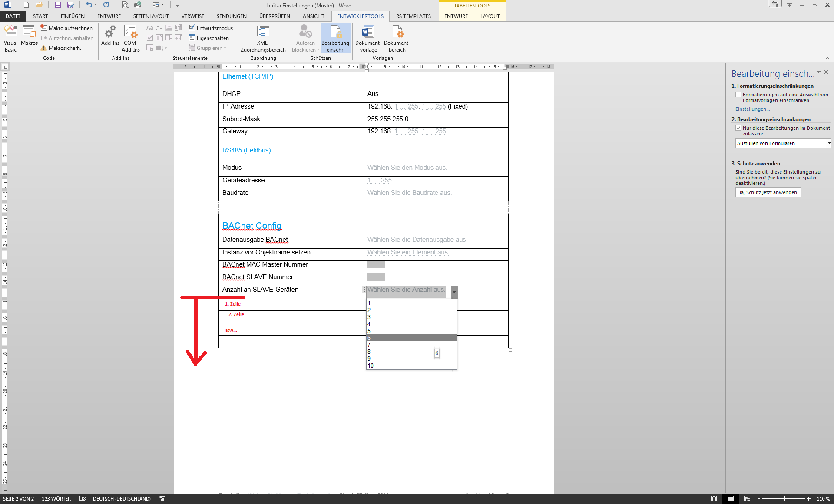Enable Entwurfsmodus in Steuerelemente group

(x=211, y=28)
